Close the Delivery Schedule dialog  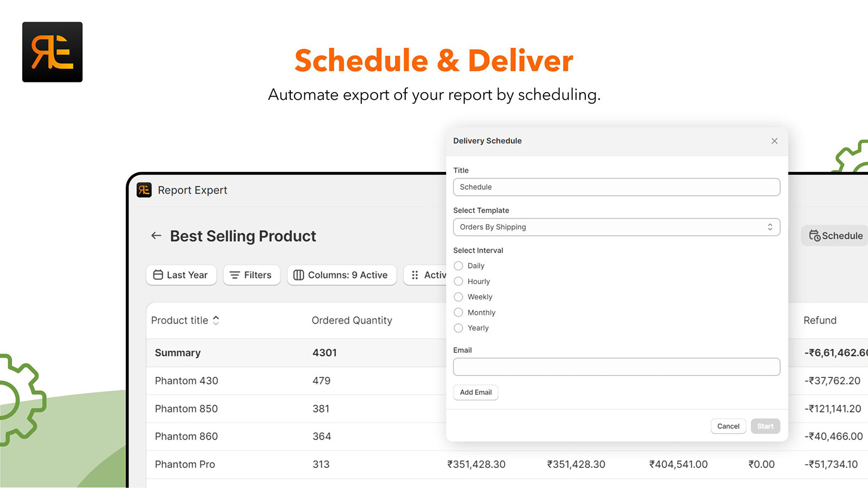tap(774, 141)
